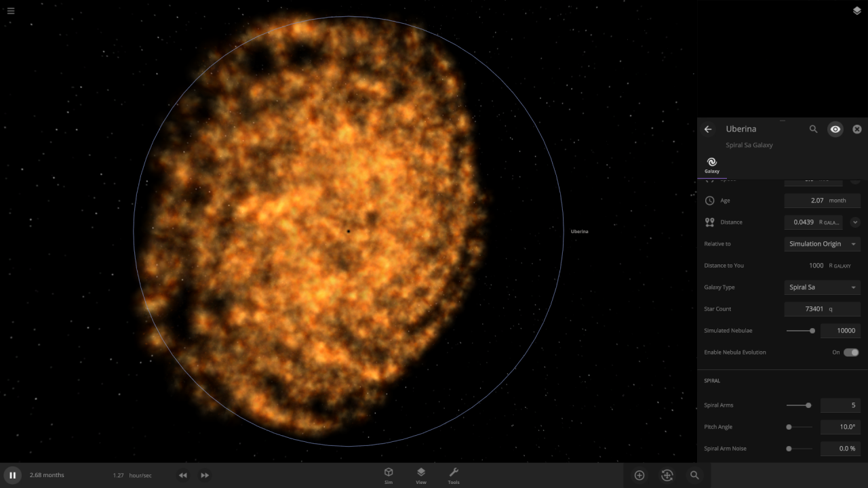Slow down simulation speed
The image size is (868, 488).
[x=182, y=475]
